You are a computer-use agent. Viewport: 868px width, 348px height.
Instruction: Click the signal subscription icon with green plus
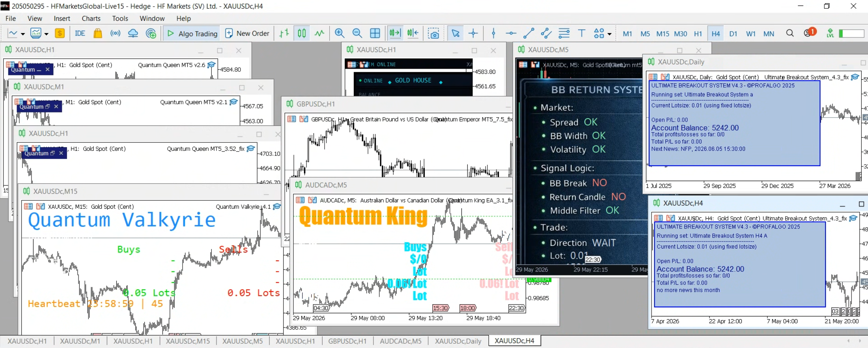(151, 34)
